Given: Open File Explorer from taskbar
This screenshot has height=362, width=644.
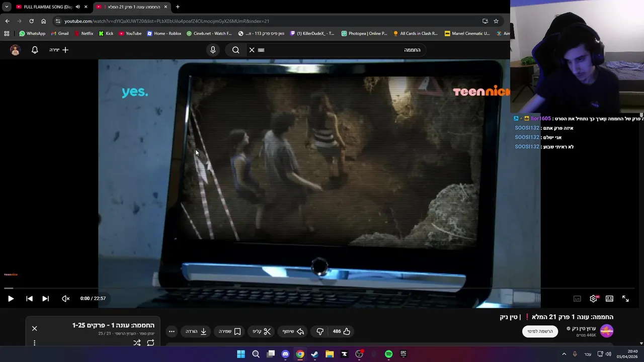Looking at the screenshot, I should tap(330, 354).
